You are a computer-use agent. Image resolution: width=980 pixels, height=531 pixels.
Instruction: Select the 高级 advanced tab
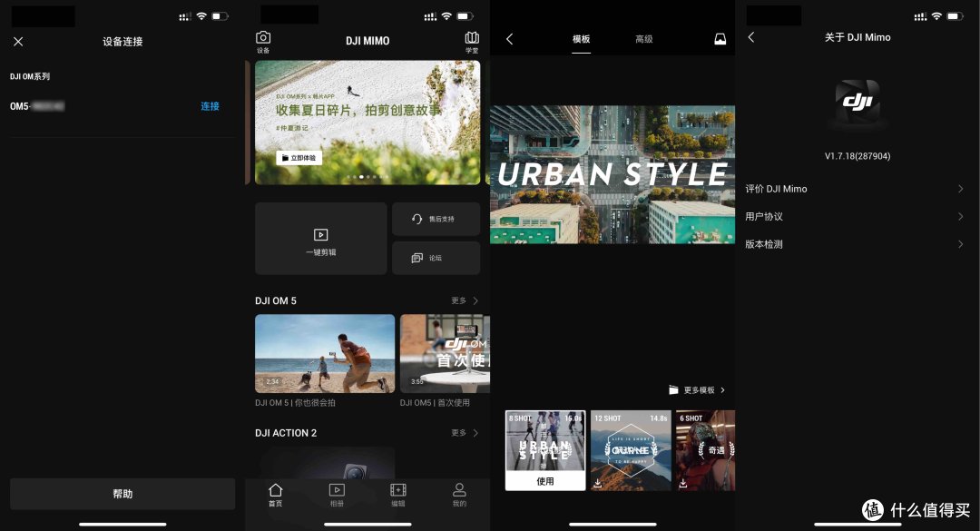pyautogui.click(x=643, y=39)
